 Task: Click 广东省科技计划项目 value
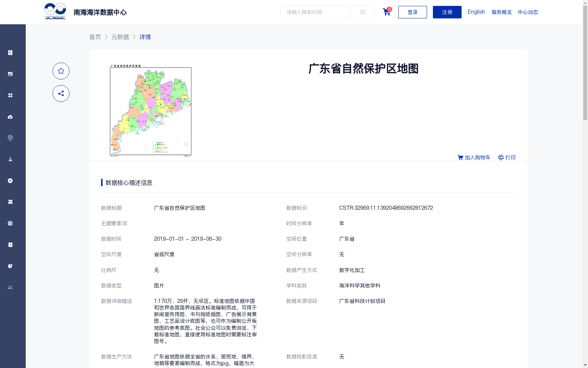click(x=362, y=301)
